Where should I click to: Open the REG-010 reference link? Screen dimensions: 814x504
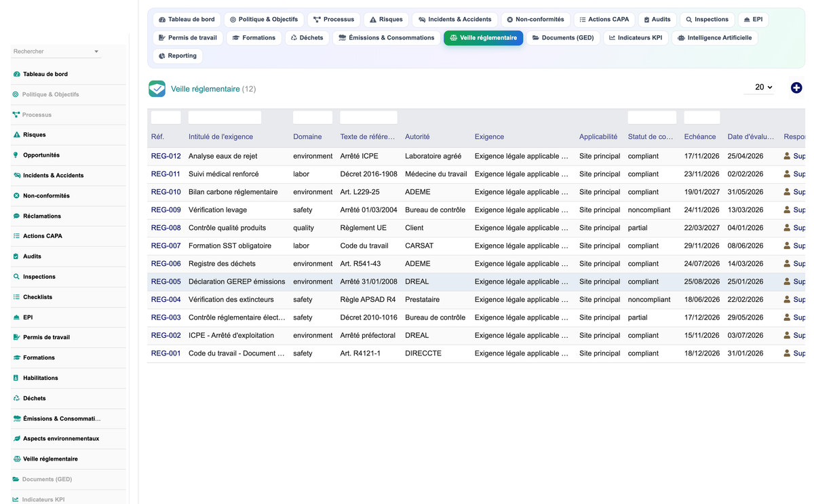point(166,192)
